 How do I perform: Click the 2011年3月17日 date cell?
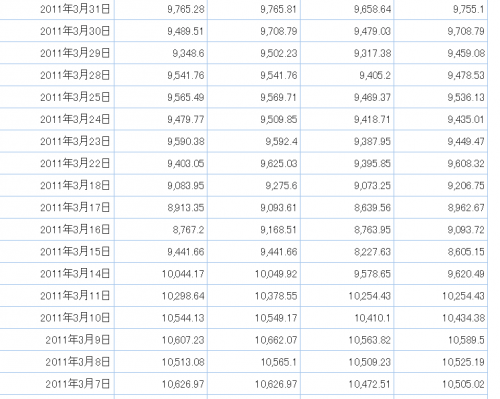(x=57, y=207)
